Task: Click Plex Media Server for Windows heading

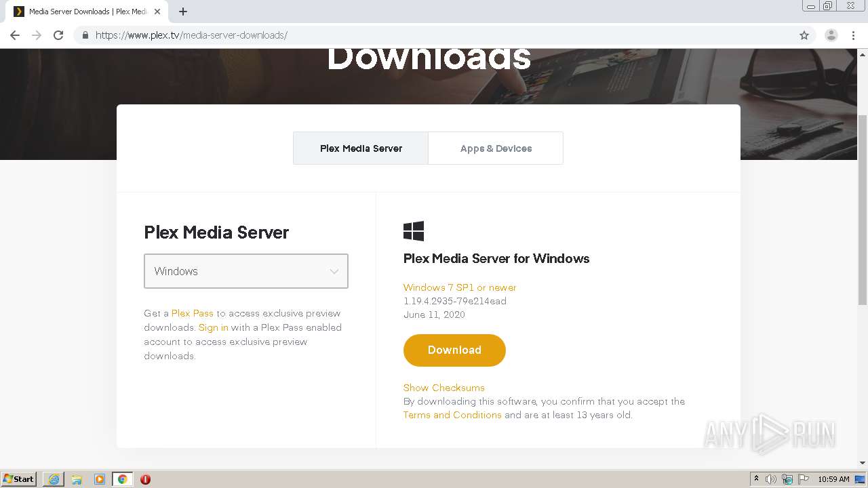Action: [x=496, y=258]
